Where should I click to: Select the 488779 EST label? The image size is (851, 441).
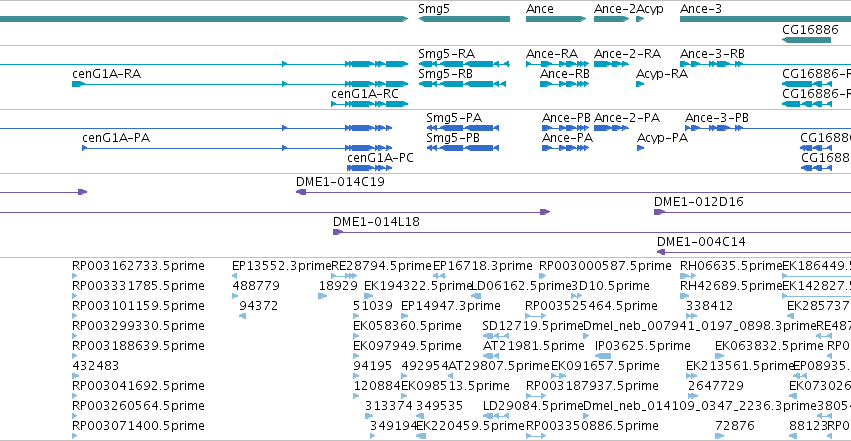click(x=256, y=286)
